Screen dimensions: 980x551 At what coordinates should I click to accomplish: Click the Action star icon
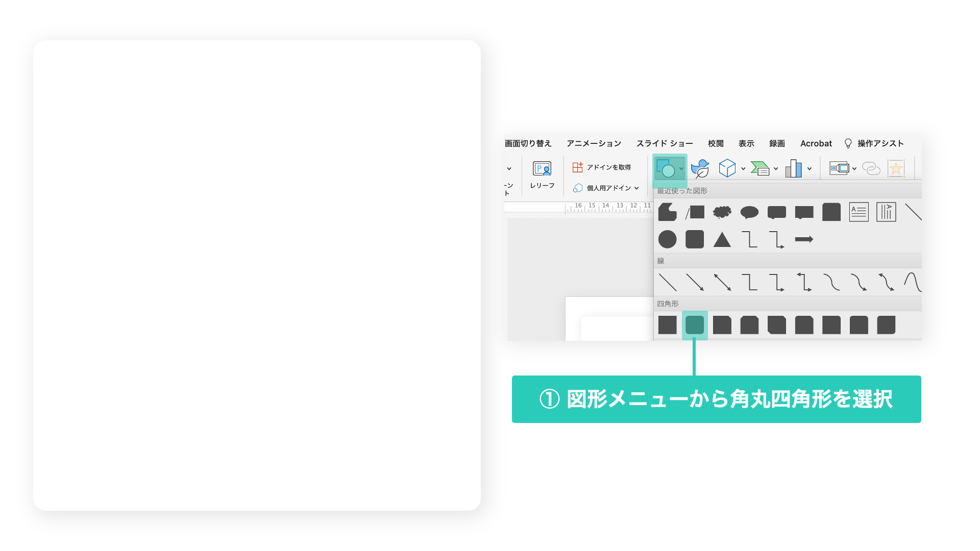click(896, 168)
